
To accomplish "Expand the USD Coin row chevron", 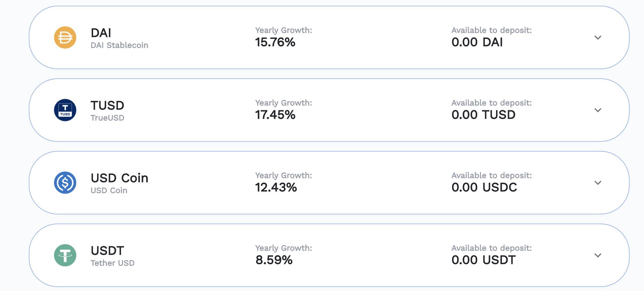I will (598, 183).
